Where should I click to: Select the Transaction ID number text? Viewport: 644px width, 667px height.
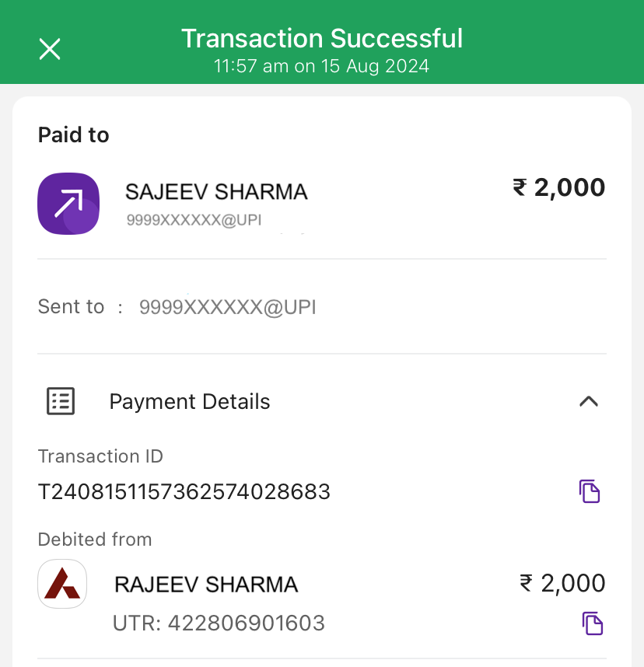tap(184, 492)
